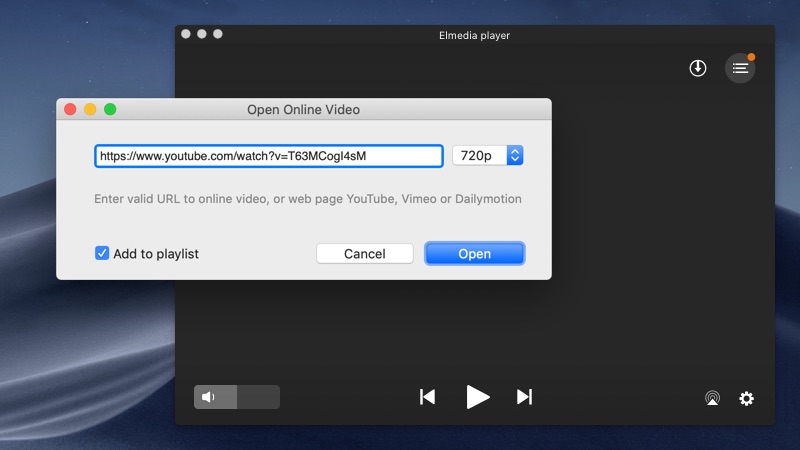Click the Open Online Video title text
Screen dimensions: 800x450
303,110
